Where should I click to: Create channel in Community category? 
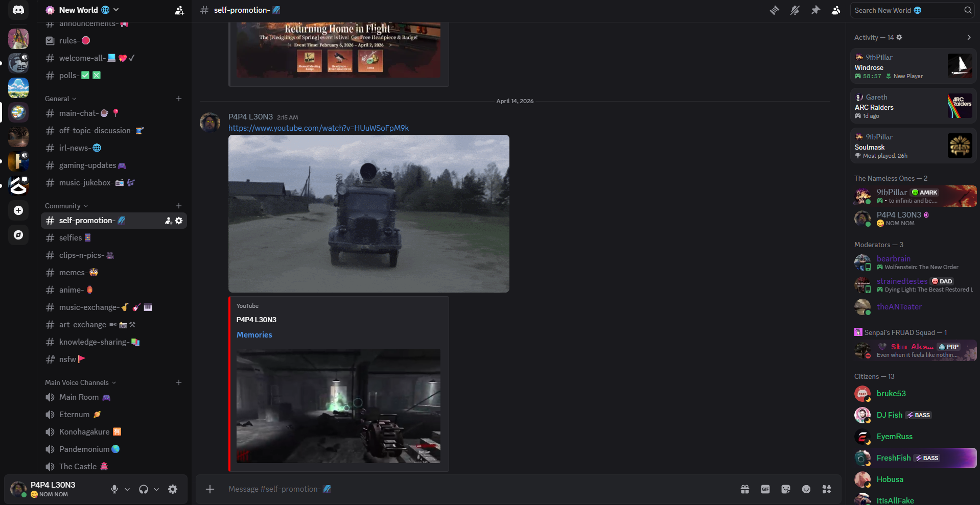click(179, 206)
